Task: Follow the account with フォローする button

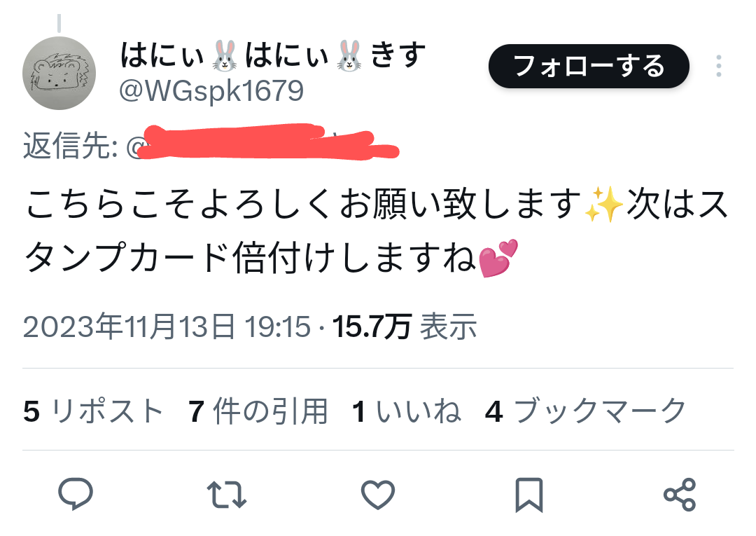Action: [x=589, y=66]
